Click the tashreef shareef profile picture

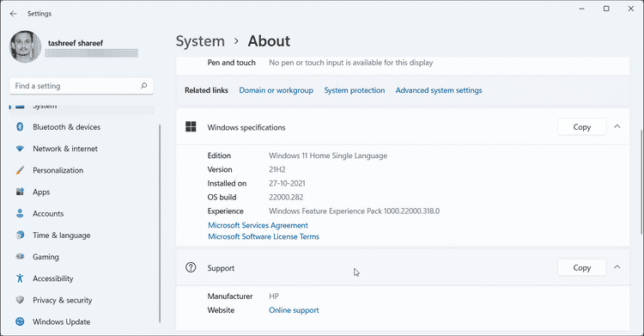click(25, 46)
